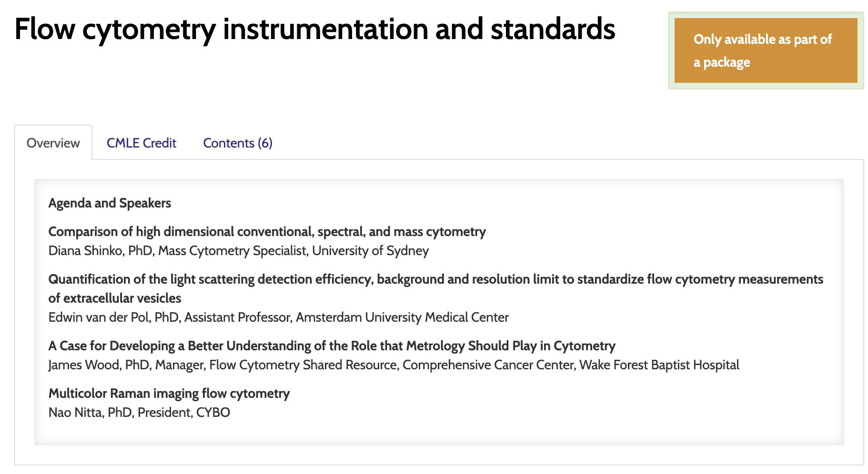
Task: Click 'Wake Forest Baptist Hospital' affiliation text
Action: click(659, 365)
